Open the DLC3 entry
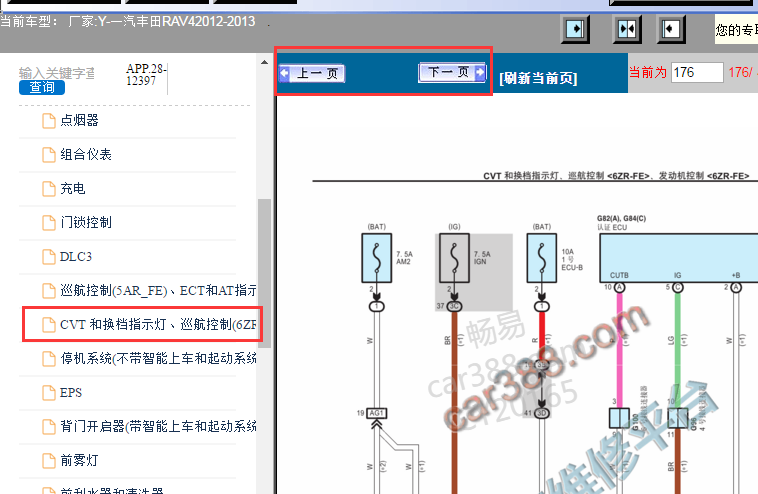 click(x=75, y=257)
